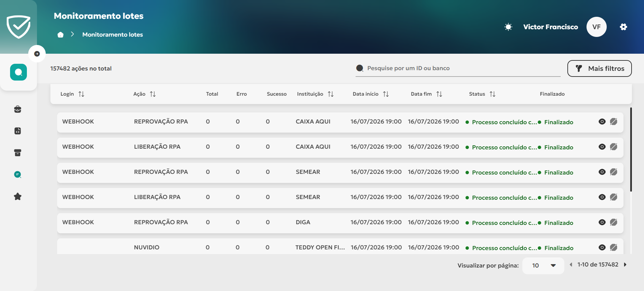The image size is (644, 291).
Task: Click slashed icon on LIBERAÇÃO RPA SEMEAR row
Action: tap(614, 197)
